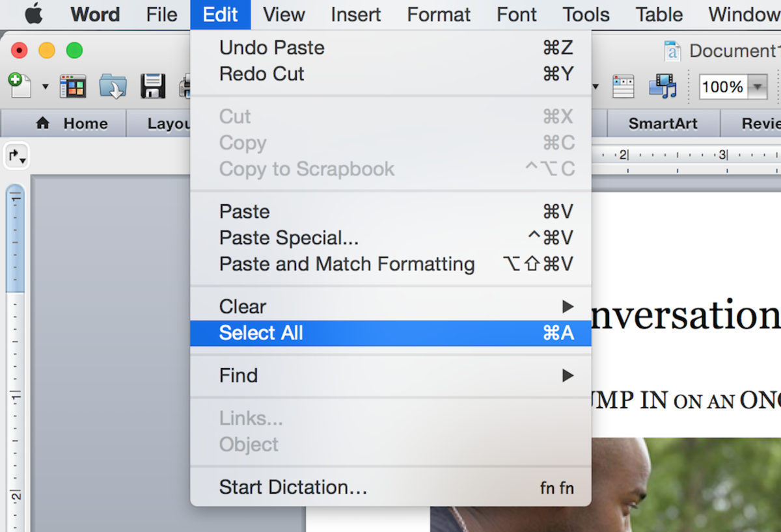Click Start Dictation menu entry
781x532 pixels.
(x=390, y=487)
